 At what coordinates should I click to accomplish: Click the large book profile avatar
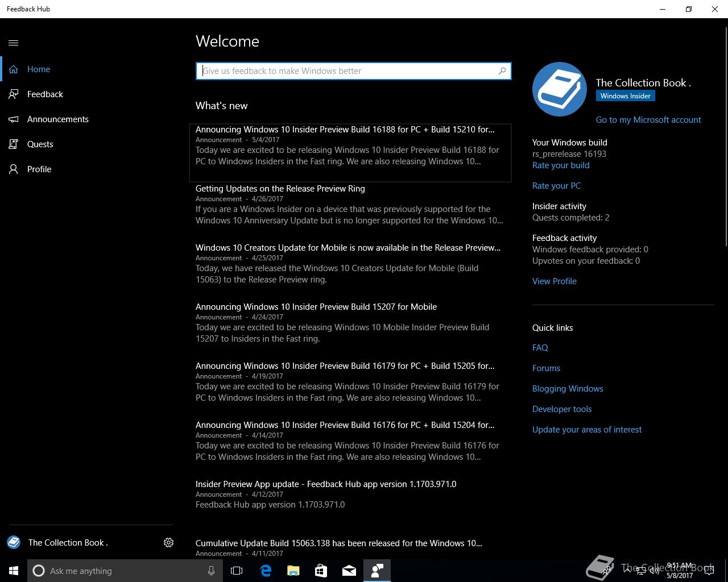tap(560, 89)
